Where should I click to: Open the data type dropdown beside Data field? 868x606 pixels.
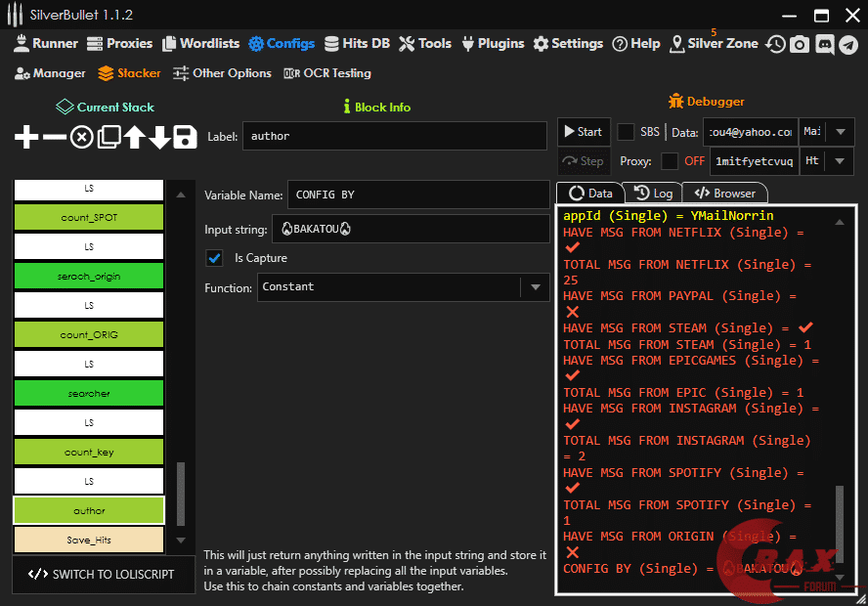click(x=840, y=132)
